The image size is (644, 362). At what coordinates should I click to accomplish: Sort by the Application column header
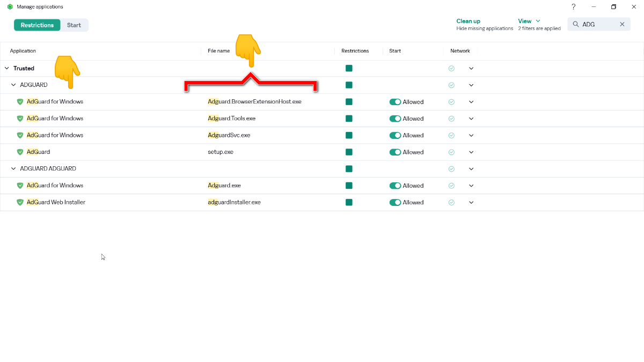pos(23,51)
